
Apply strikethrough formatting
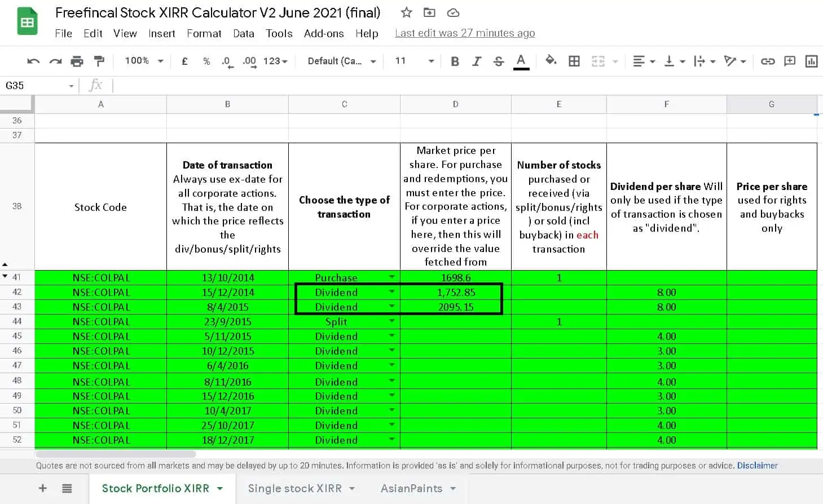[499, 61]
